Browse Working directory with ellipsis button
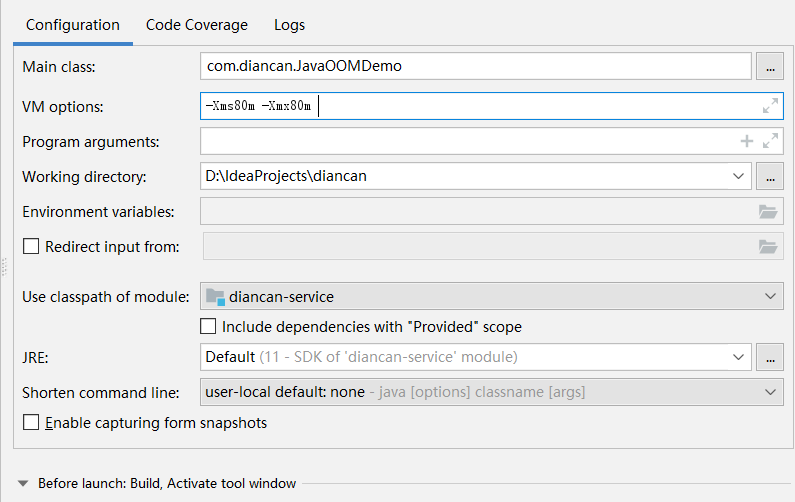Image resolution: width=795 pixels, height=502 pixels. (769, 177)
